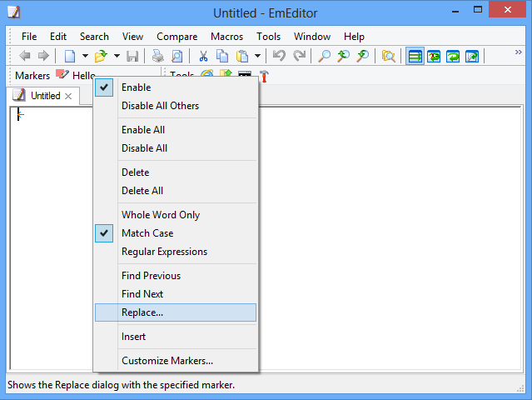Open the Tools menu
This screenshot has width=532, height=400.
coord(268,37)
